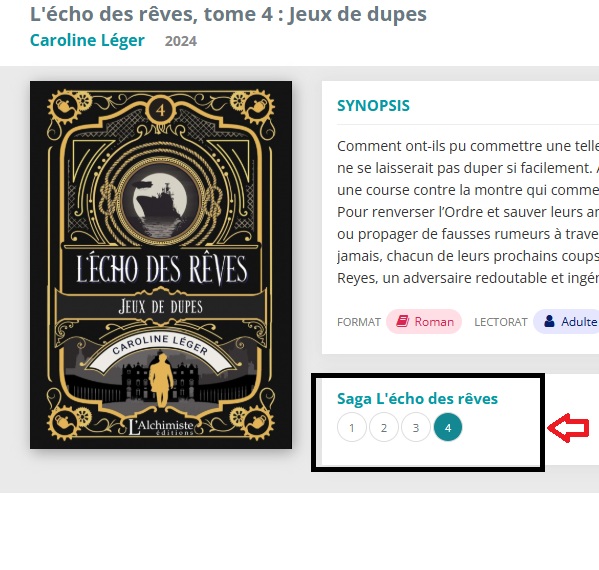Click the red book icon in Roman tag
This screenshot has width=599, height=570.
point(402,321)
